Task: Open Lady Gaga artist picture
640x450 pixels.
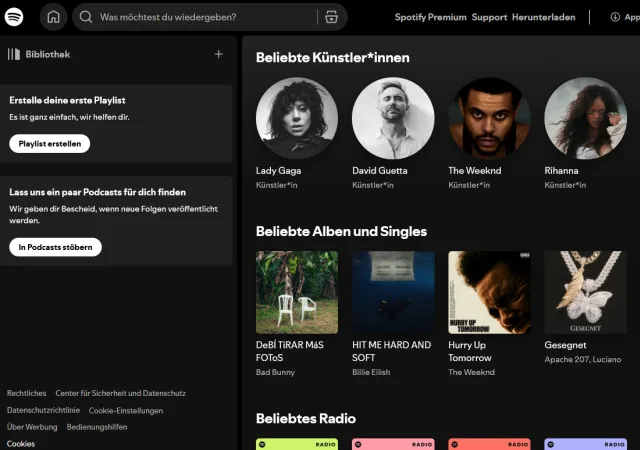Action: (x=297, y=119)
